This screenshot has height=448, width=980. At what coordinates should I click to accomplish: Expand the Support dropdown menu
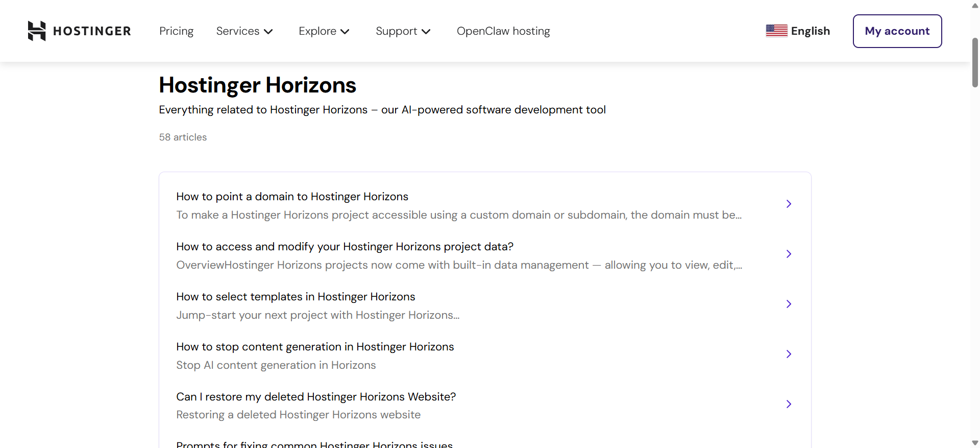pyautogui.click(x=403, y=31)
